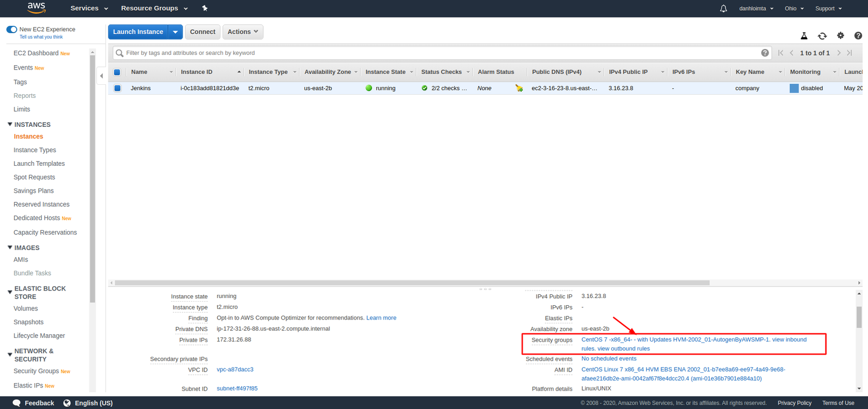The height and width of the screenshot is (409, 868).
Task: Open the Services dropdown menu
Action: [89, 8]
